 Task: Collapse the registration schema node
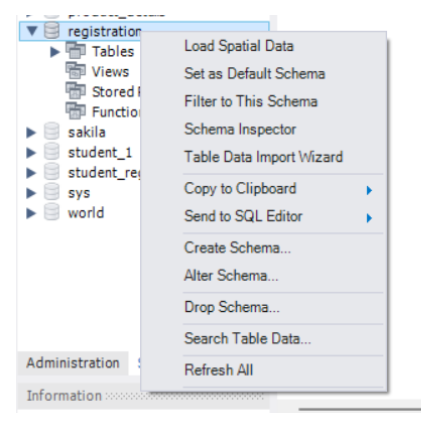point(32,31)
